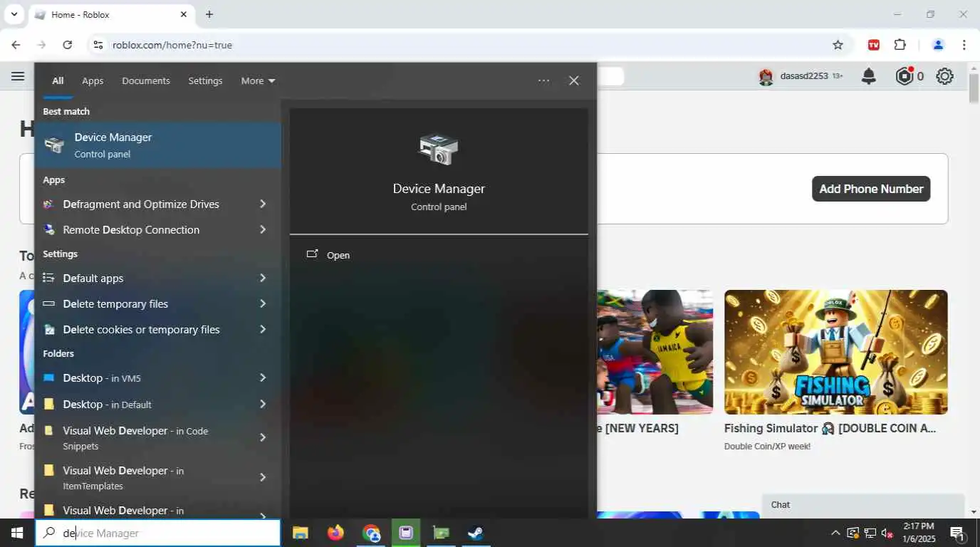Click the Desktop in VM5 folder icon
Viewport: 980px width, 547px height.
coord(48,378)
